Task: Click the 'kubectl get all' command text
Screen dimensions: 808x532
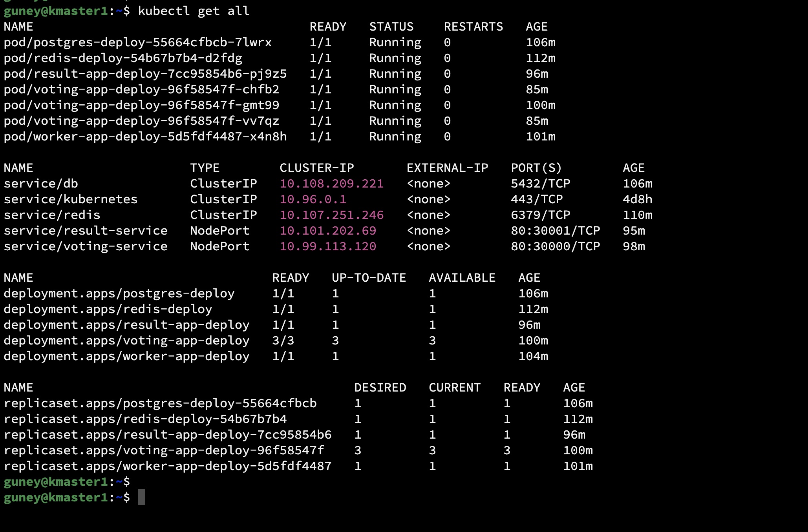Action: [194, 11]
